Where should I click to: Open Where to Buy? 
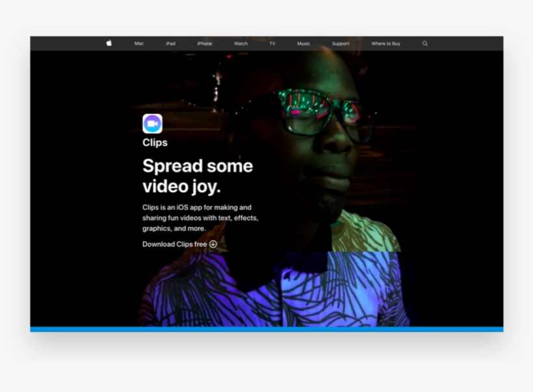coord(385,44)
